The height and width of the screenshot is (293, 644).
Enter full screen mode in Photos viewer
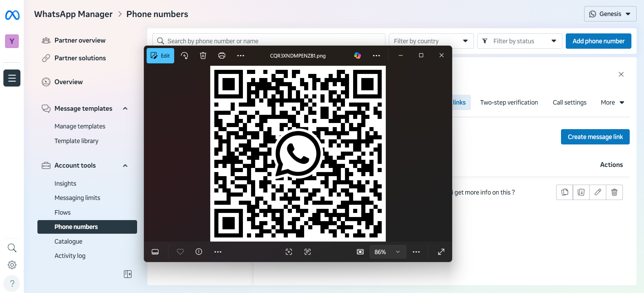441,252
